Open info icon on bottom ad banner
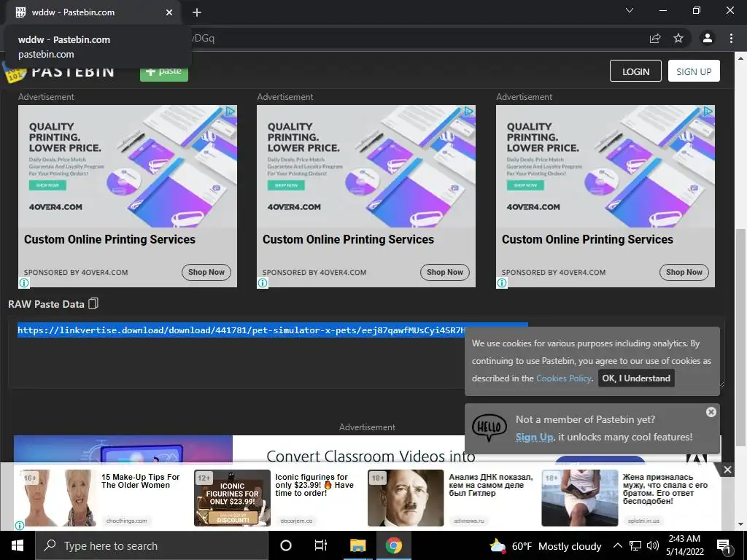Image resolution: width=747 pixels, height=560 pixels. click(20, 525)
